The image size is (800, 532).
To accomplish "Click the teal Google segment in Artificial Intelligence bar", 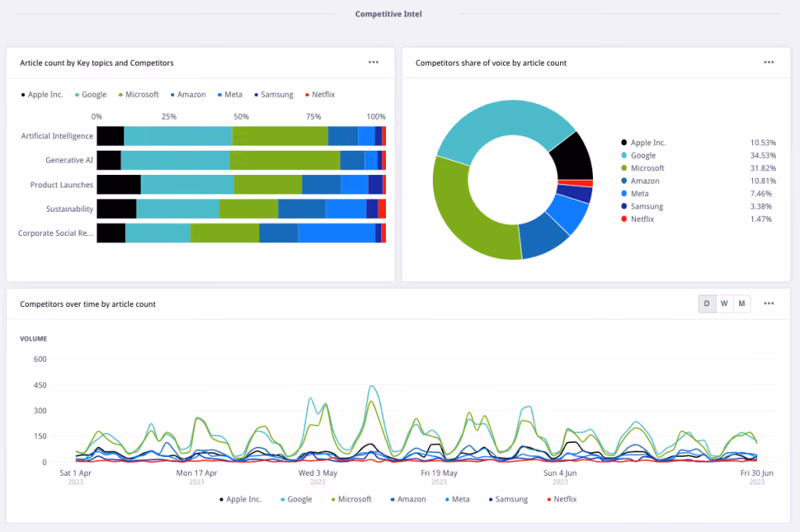I will coord(178,136).
